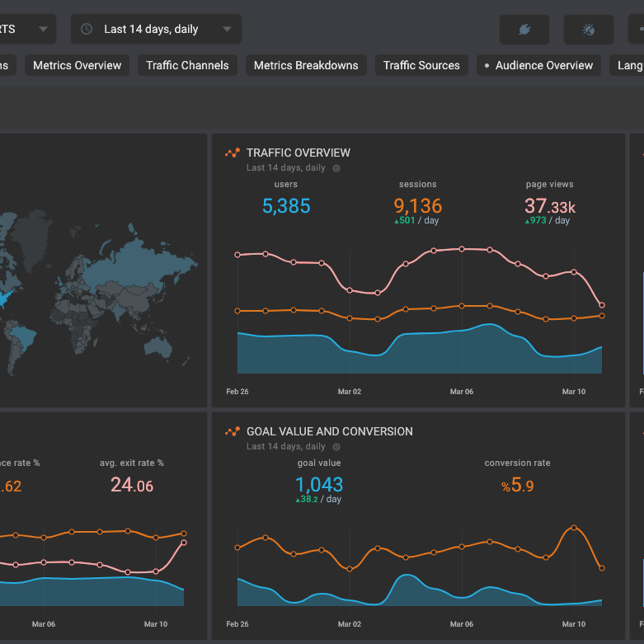Screen dimensions: 644x644
Task: Click the Mar 10 axis label in Traffic Overview
Action: click(574, 392)
